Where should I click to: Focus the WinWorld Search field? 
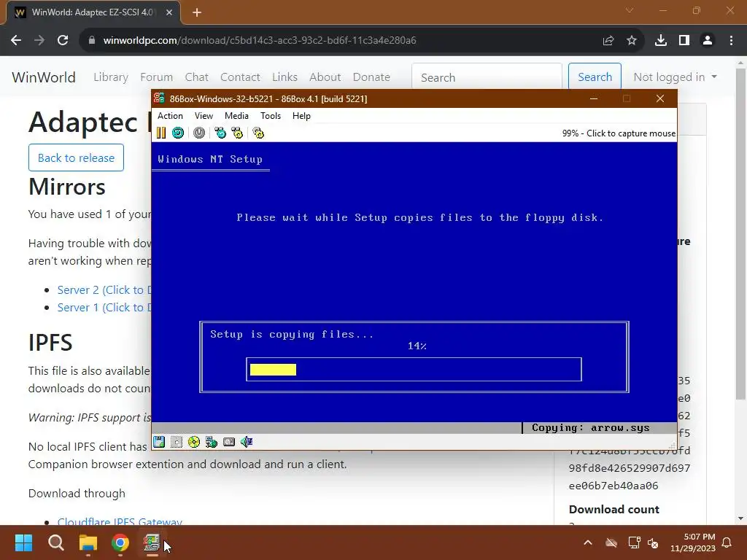point(487,77)
